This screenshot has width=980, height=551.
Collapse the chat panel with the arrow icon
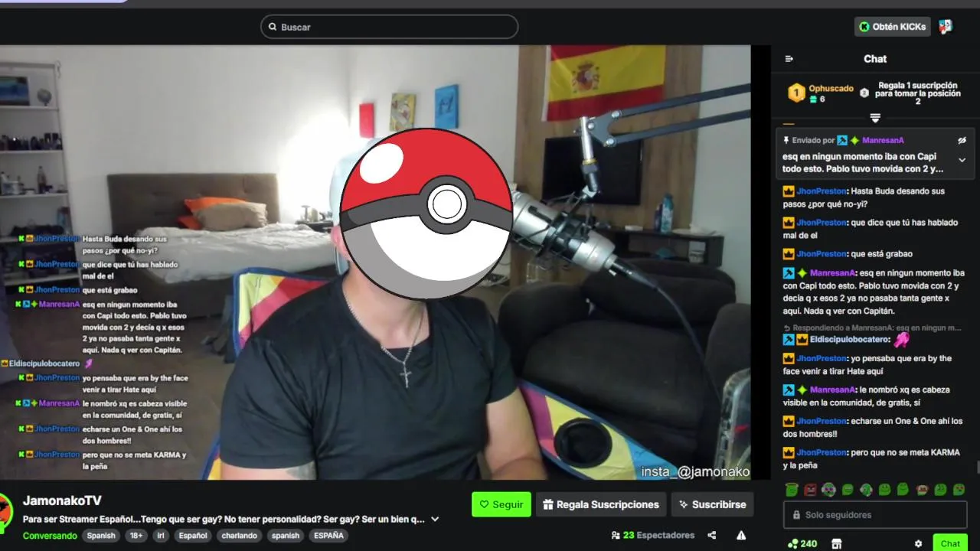(789, 59)
